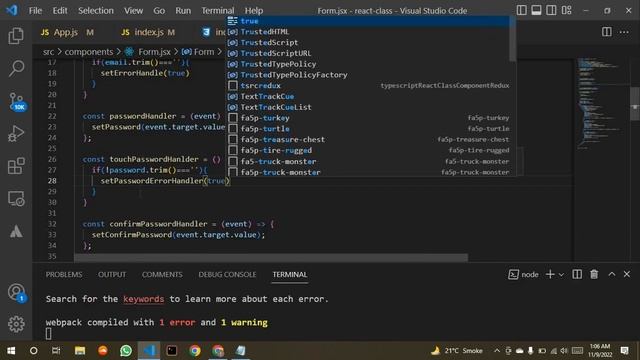Split the terminal panel
The height and width of the screenshot is (360, 640).
(577, 274)
